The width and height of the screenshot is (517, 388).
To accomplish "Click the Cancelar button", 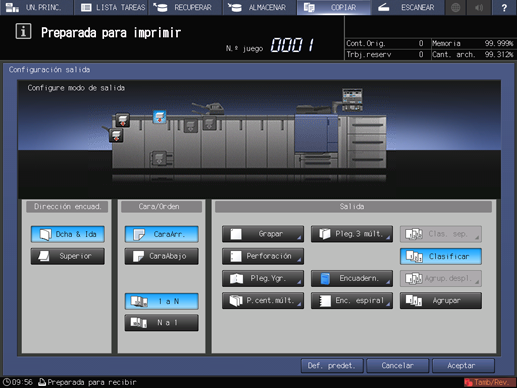I will [x=397, y=366].
